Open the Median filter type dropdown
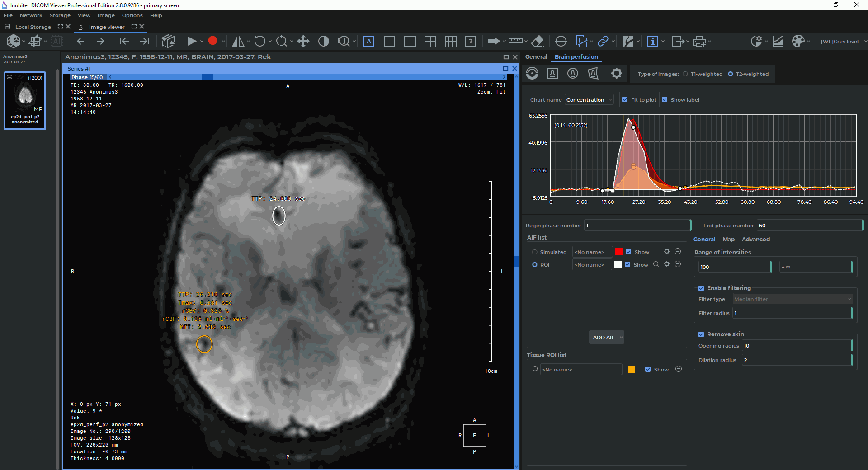868x470 pixels. pos(793,299)
